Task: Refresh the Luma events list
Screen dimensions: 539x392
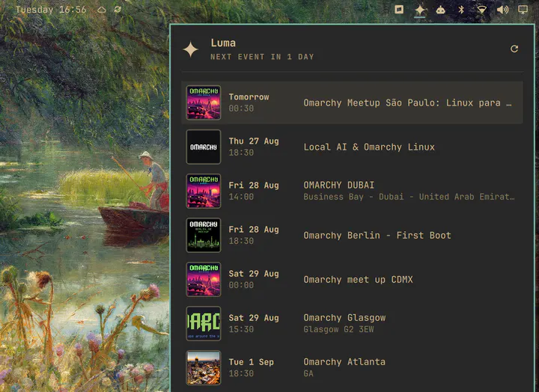Action: point(514,49)
